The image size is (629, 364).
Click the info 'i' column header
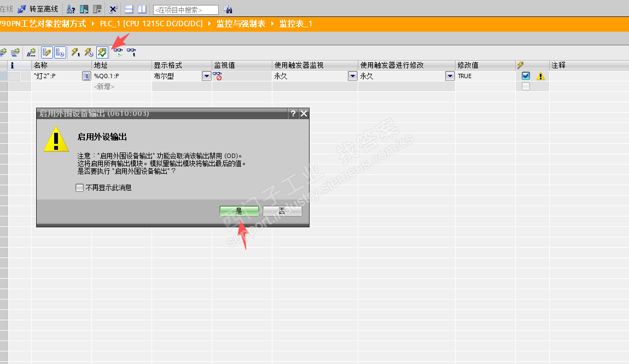click(x=12, y=65)
